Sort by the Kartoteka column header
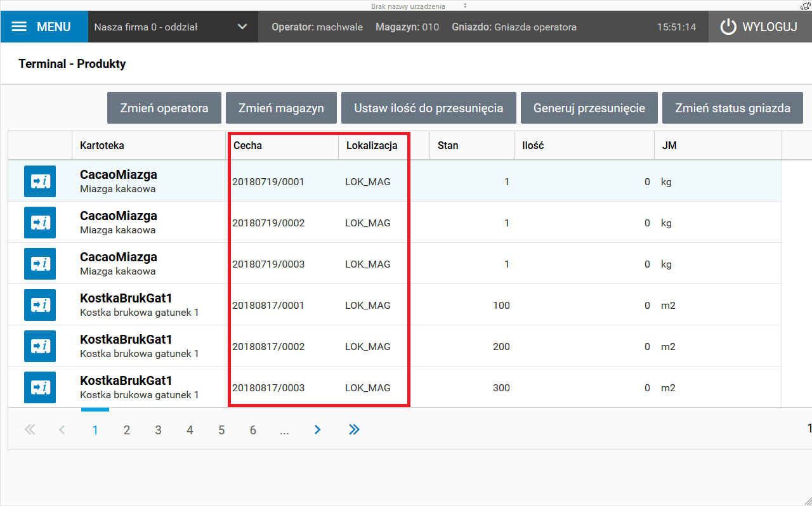The width and height of the screenshot is (812, 506). (149, 145)
